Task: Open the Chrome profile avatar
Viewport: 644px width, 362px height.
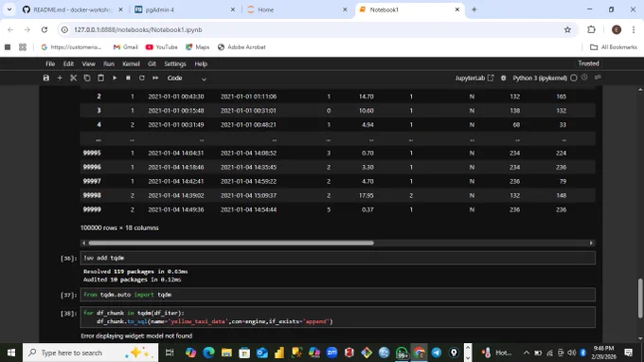Action: [617, 29]
